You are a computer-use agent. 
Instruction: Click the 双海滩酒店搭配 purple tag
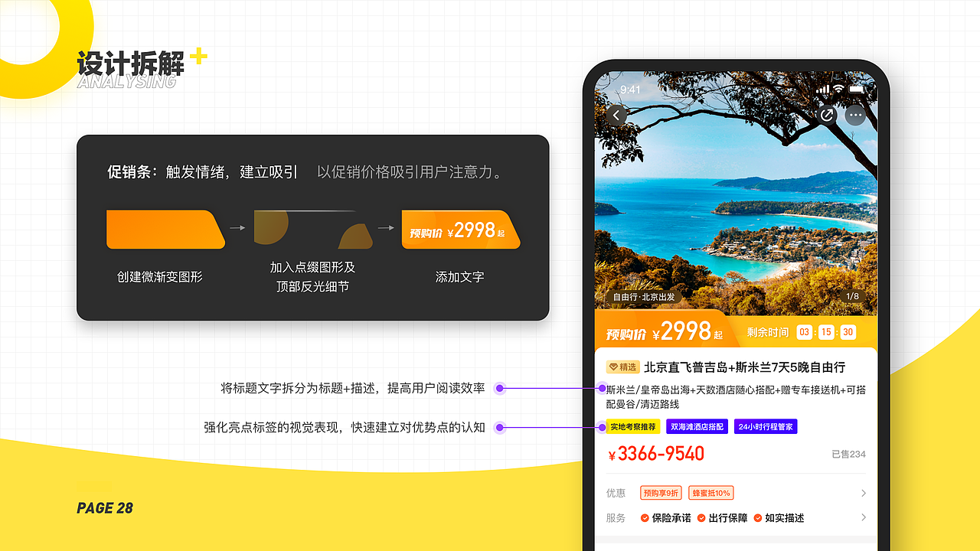coord(697,427)
